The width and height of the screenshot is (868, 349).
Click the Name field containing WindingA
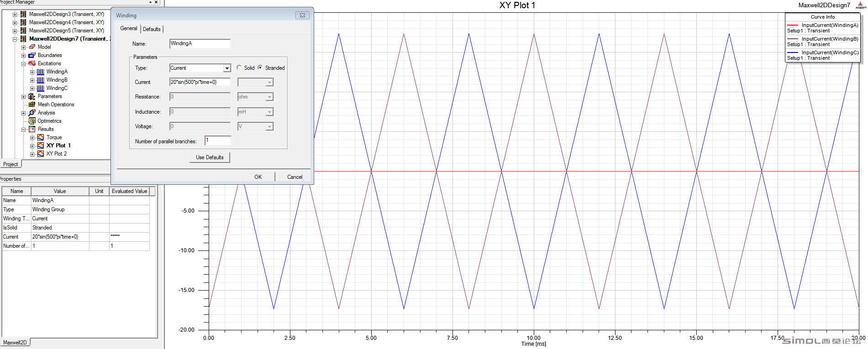[x=200, y=44]
